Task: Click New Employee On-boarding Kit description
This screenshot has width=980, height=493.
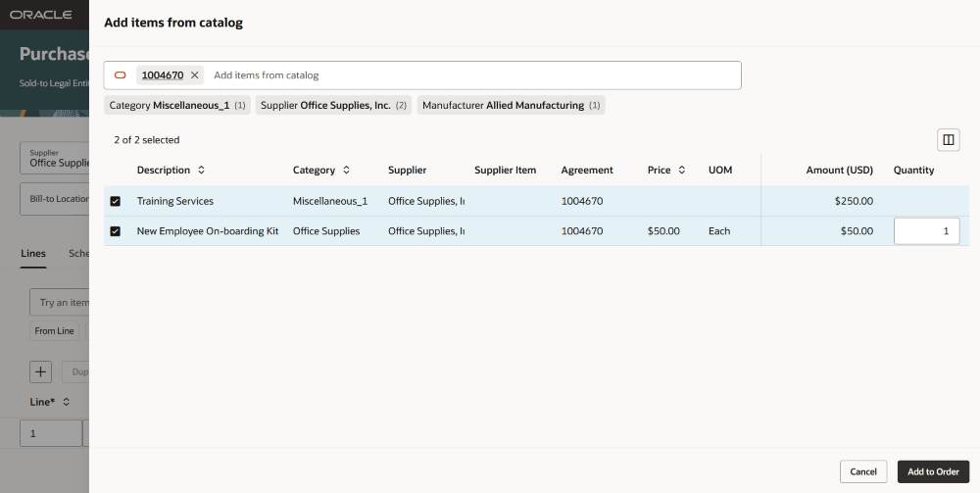Action: click(208, 231)
